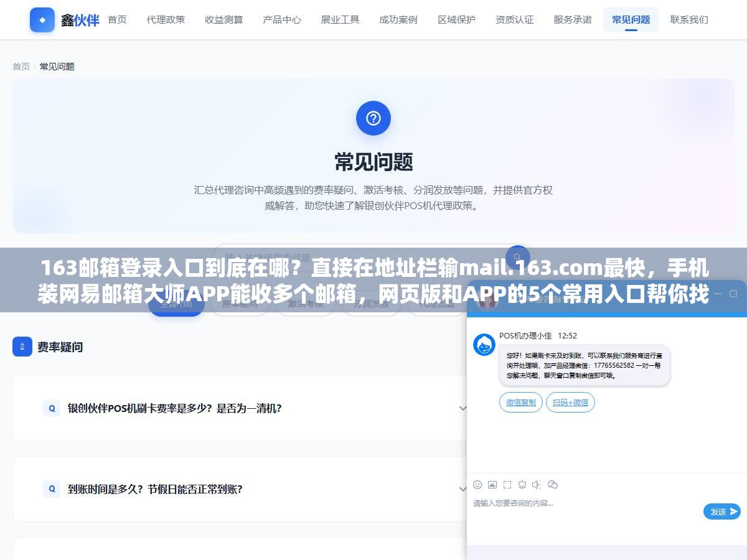Screen dimensions: 747x560
Task: Select the 激活考核 category tab
Action: pos(305,304)
